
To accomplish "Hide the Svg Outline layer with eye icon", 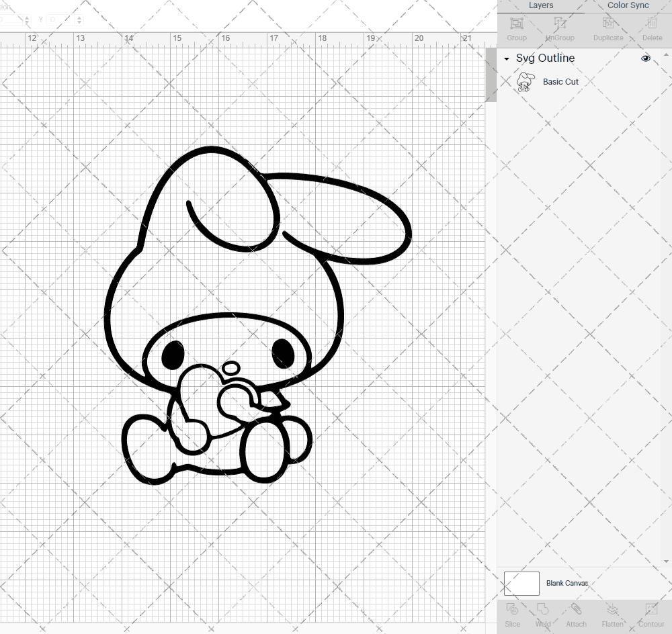I will coord(645,58).
